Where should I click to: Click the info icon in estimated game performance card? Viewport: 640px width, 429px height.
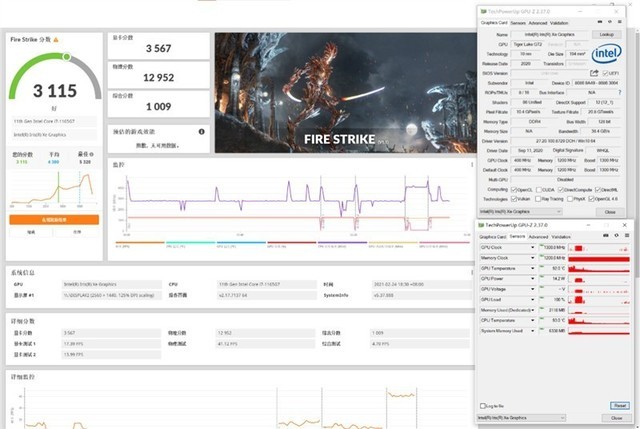[x=201, y=131]
